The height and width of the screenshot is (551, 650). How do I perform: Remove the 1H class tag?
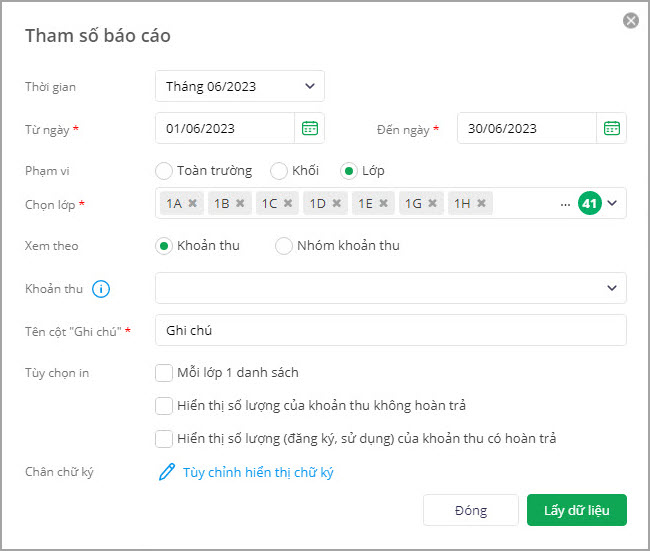[x=481, y=203]
